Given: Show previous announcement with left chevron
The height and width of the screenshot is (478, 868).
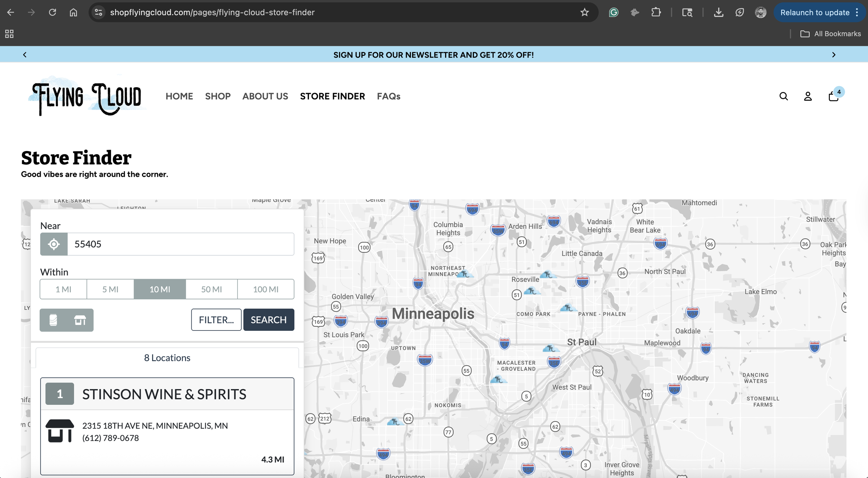Looking at the screenshot, I should 25,55.
